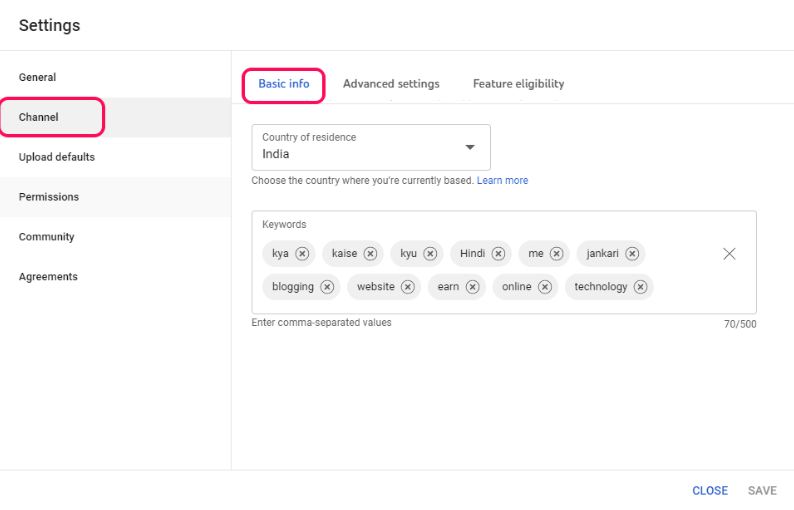Open the Permissions settings section

(49, 197)
